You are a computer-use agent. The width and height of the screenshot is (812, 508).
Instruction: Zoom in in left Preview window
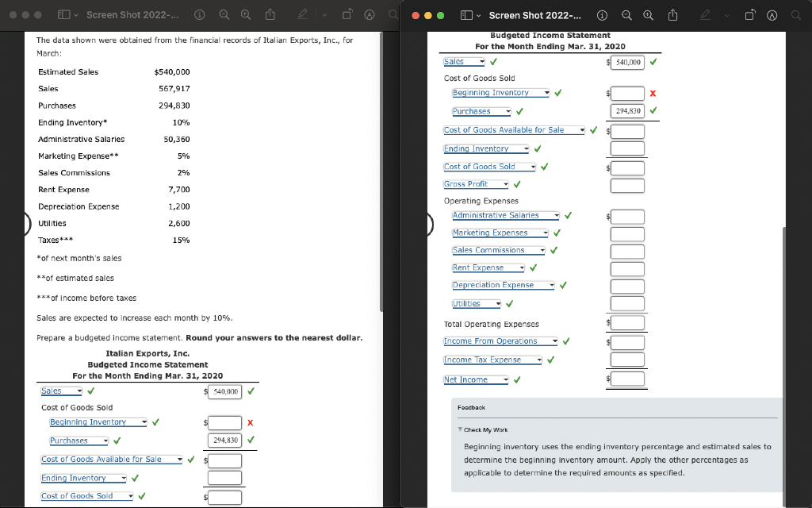point(246,15)
